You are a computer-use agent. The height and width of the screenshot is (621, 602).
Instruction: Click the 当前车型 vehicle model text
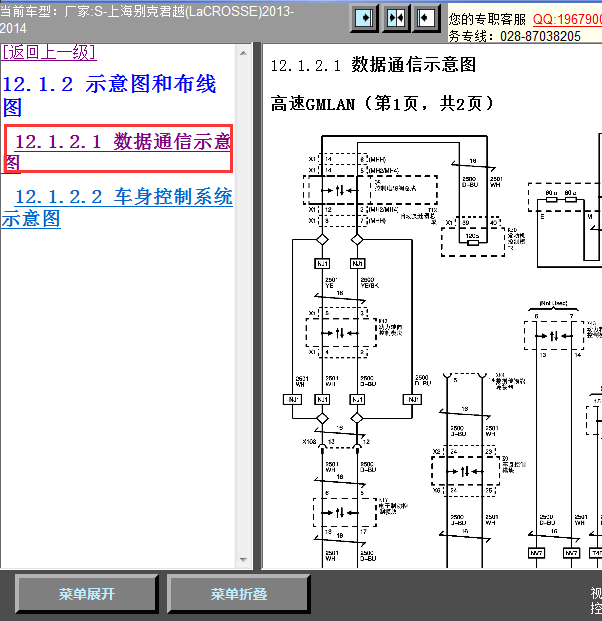click(x=147, y=19)
